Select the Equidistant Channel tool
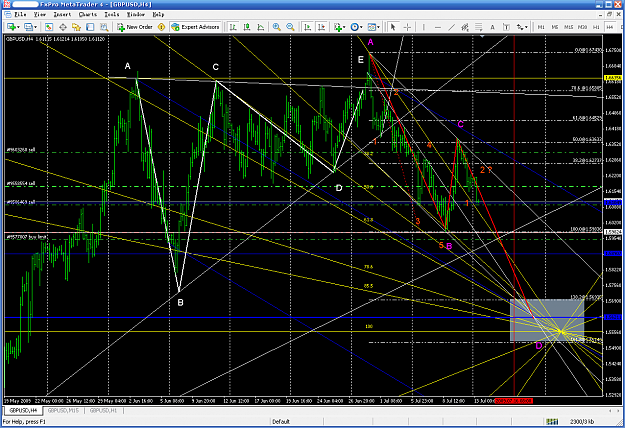The image size is (625, 428). point(465,27)
